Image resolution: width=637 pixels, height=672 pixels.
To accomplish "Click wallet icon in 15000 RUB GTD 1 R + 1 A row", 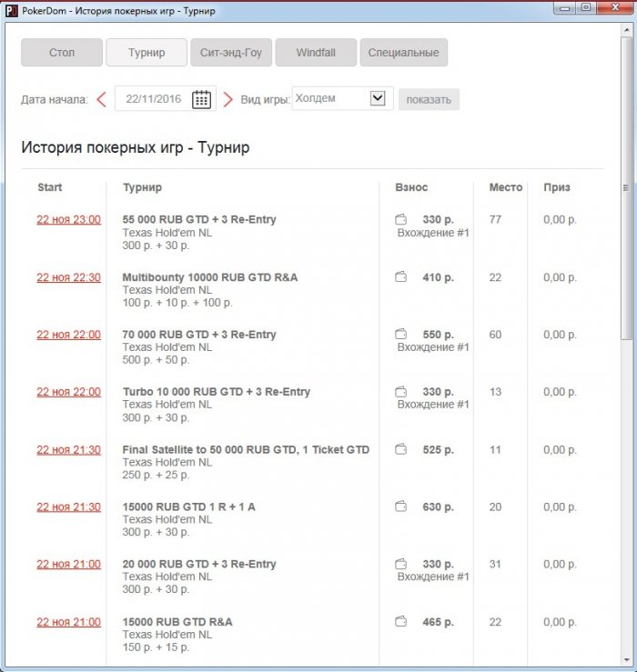I will pos(400,507).
